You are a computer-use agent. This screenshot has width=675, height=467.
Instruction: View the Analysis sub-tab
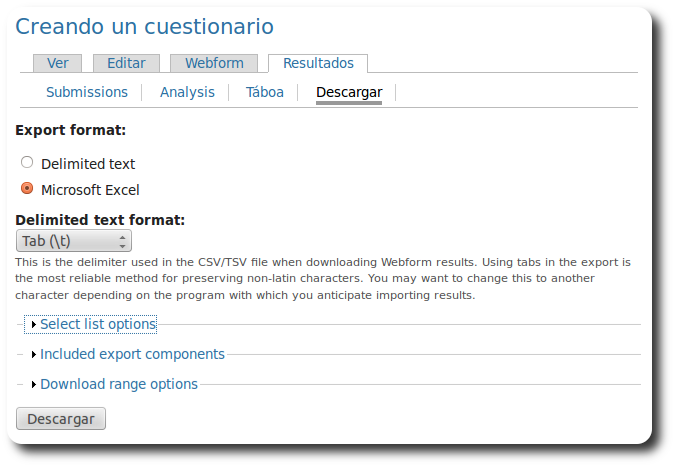[x=187, y=92]
